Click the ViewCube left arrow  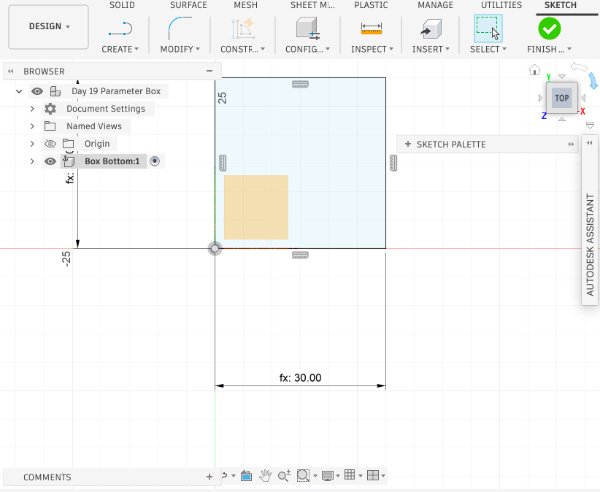[540, 98]
